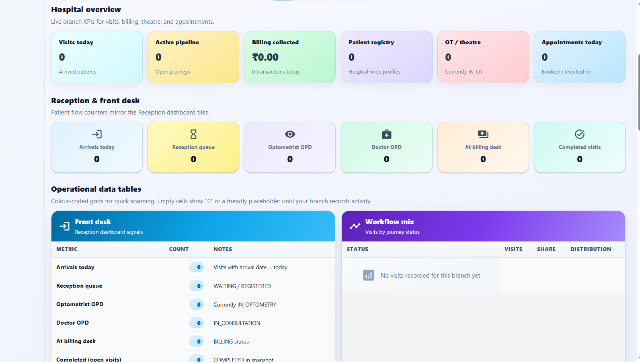Click '0 transactions today' text
The width and height of the screenshot is (640, 364).
(x=276, y=72)
